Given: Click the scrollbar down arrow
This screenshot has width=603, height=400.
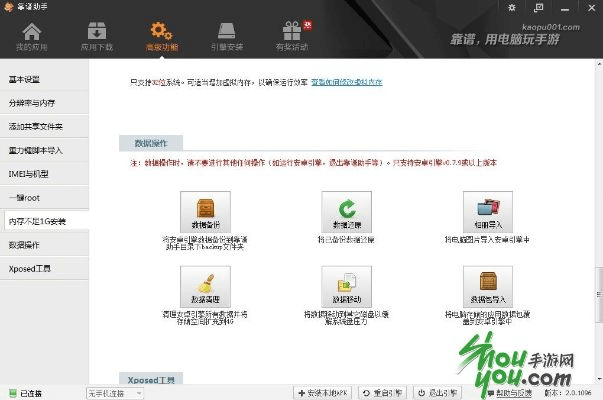Looking at the screenshot, I should coord(599,379).
